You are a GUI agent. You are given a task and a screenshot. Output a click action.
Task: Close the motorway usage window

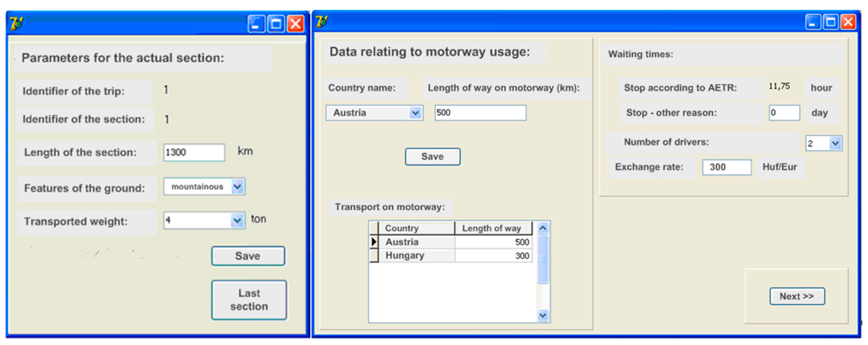[x=848, y=22]
